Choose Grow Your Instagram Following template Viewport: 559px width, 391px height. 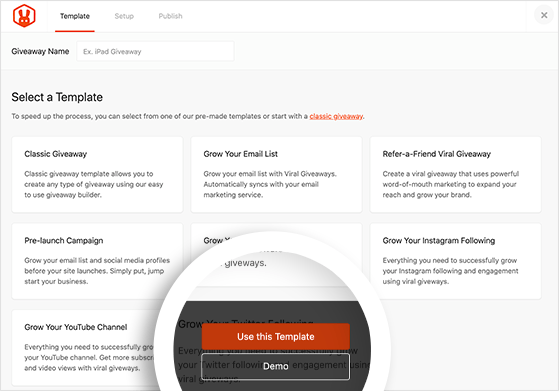click(456, 261)
